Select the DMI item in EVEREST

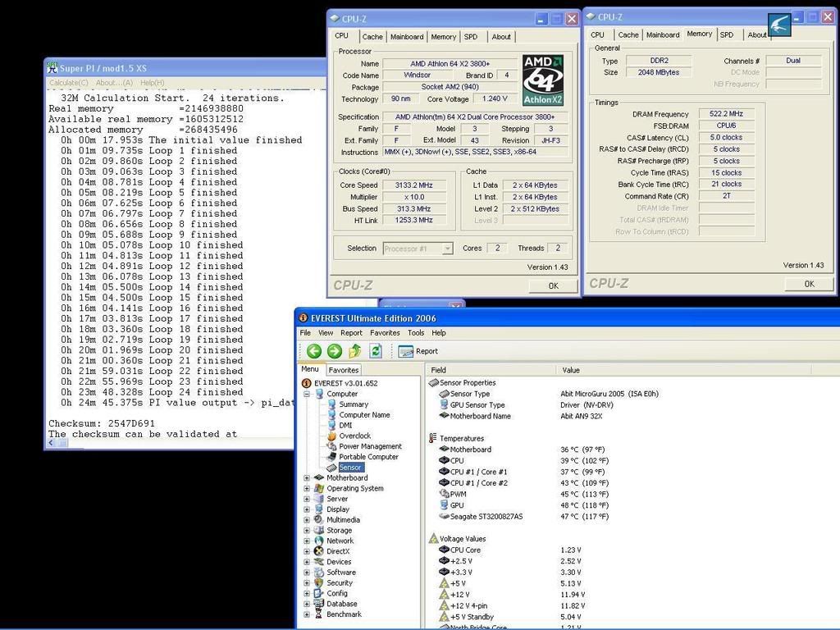pos(345,426)
